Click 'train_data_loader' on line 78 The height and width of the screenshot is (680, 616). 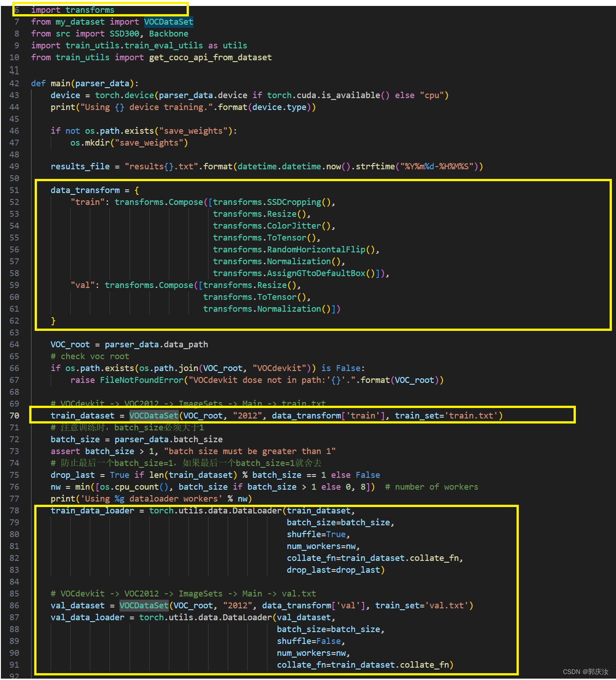92,511
